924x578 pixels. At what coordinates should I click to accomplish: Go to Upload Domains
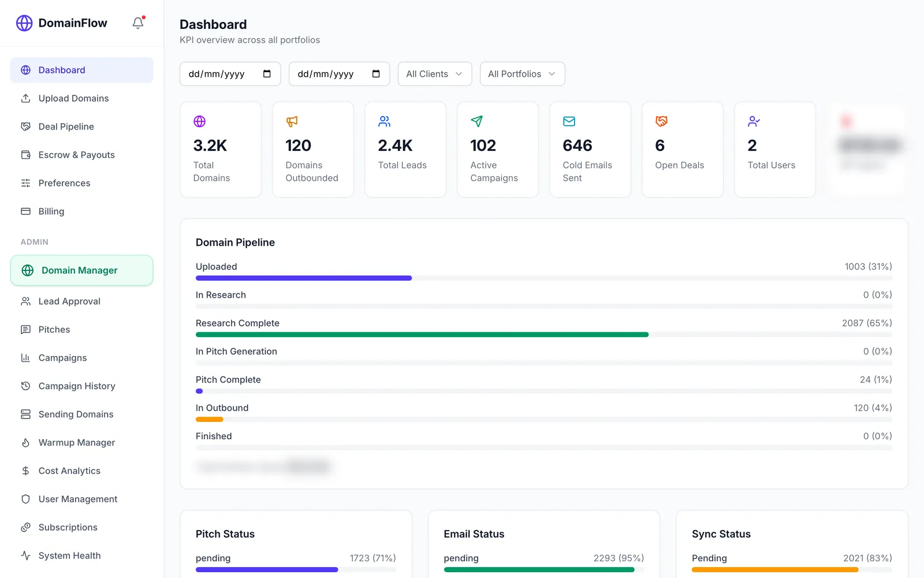coord(81,98)
